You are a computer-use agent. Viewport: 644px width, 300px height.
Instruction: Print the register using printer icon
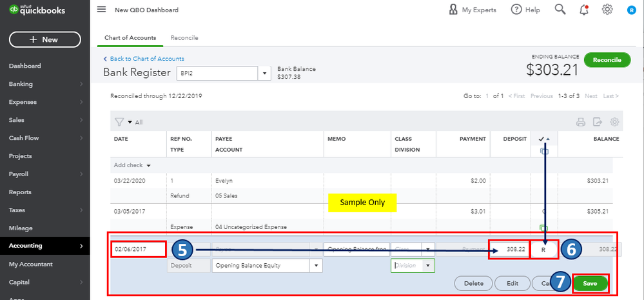point(580,122)
